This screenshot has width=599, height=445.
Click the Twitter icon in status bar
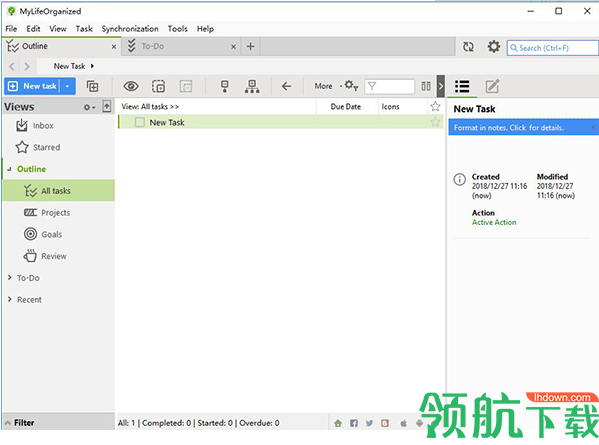369,423
